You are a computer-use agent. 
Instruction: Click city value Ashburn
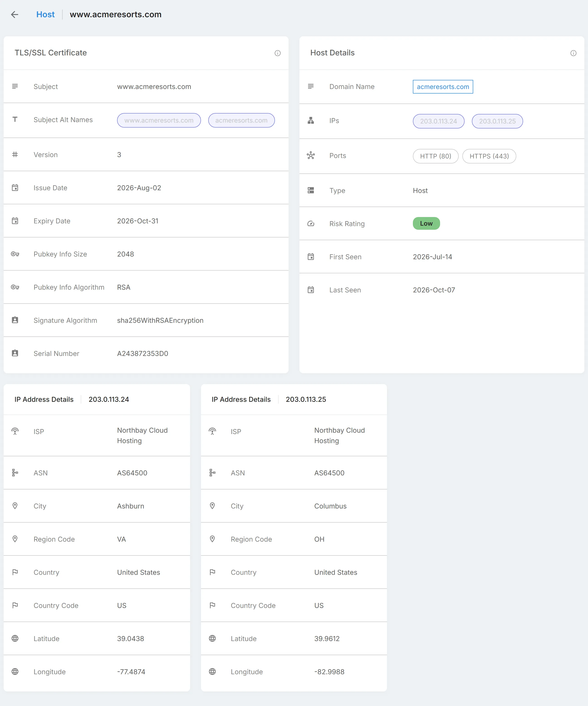[x=130, y=506]
